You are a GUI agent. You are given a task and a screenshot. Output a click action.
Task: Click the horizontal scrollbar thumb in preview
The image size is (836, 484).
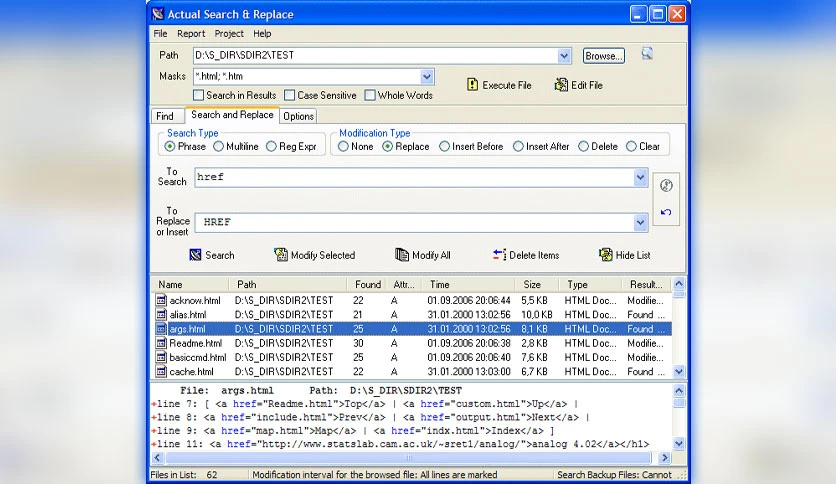[408, 457]
